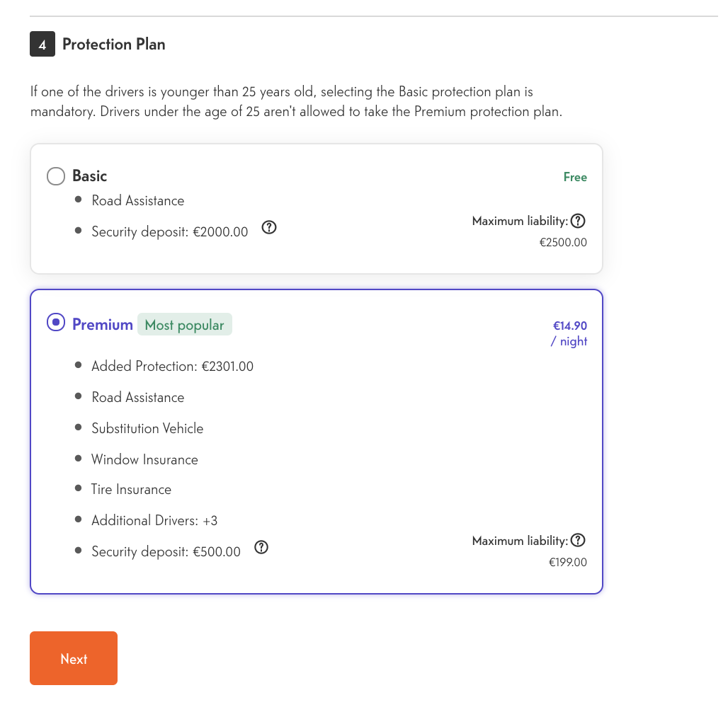Select the Basic protection plan radio button

56,176
